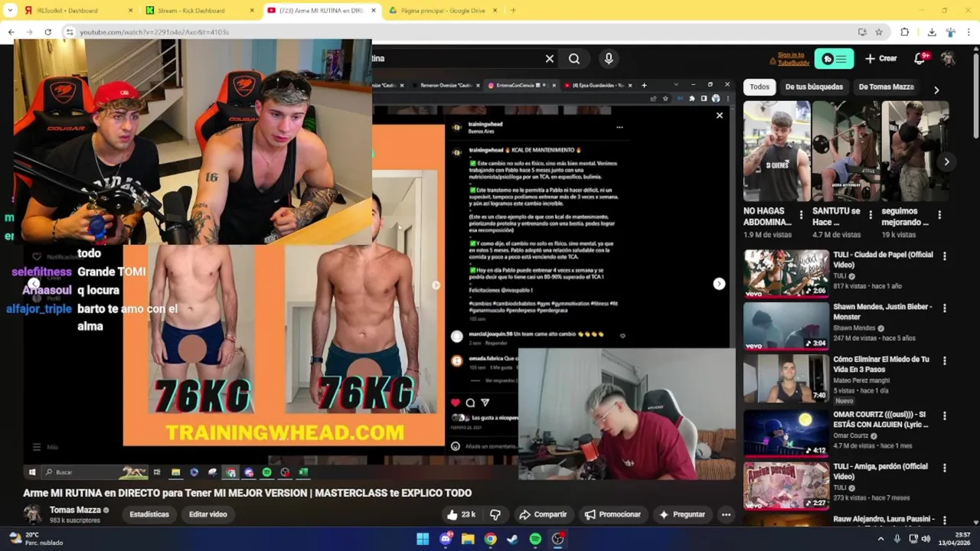Click the Crear button
Viewport: 980px width, 551px height.
(x=881, y=59)
